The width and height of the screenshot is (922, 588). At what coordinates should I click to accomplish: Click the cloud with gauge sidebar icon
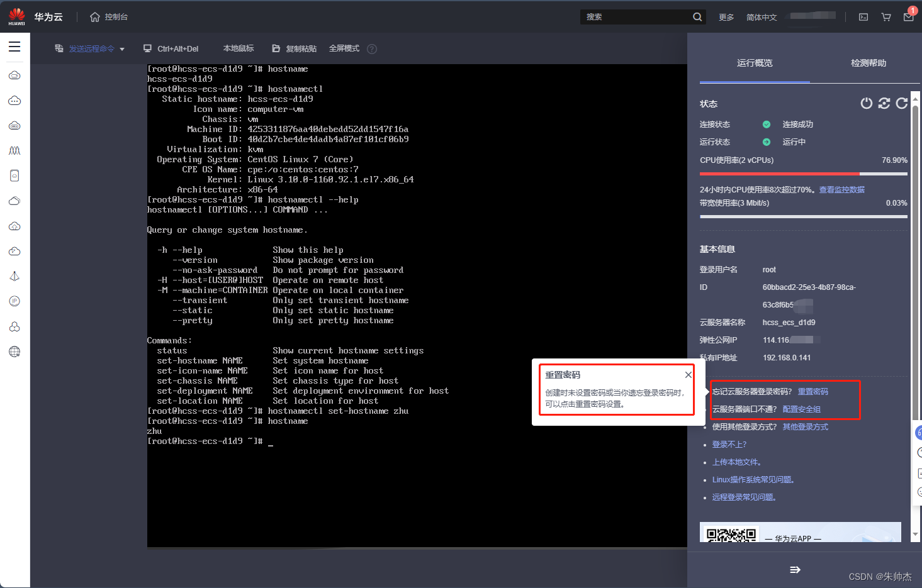pyautogui.click(x=14, y=251)
